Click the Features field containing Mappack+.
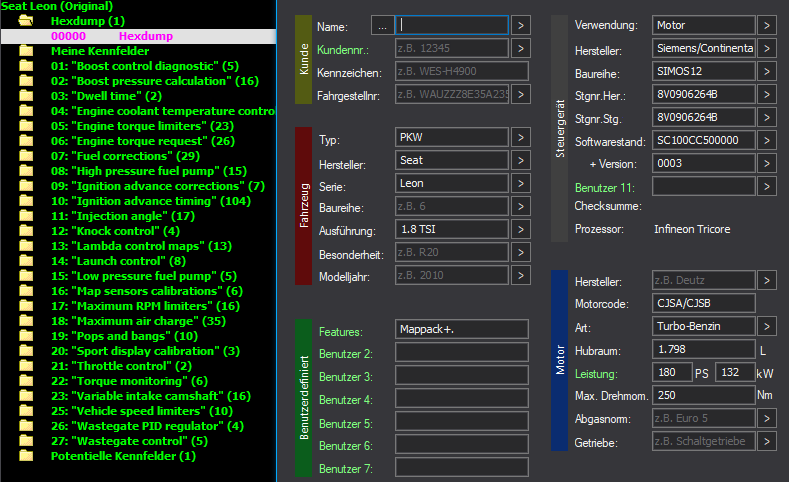789x482 pixels. click(462, 330)
